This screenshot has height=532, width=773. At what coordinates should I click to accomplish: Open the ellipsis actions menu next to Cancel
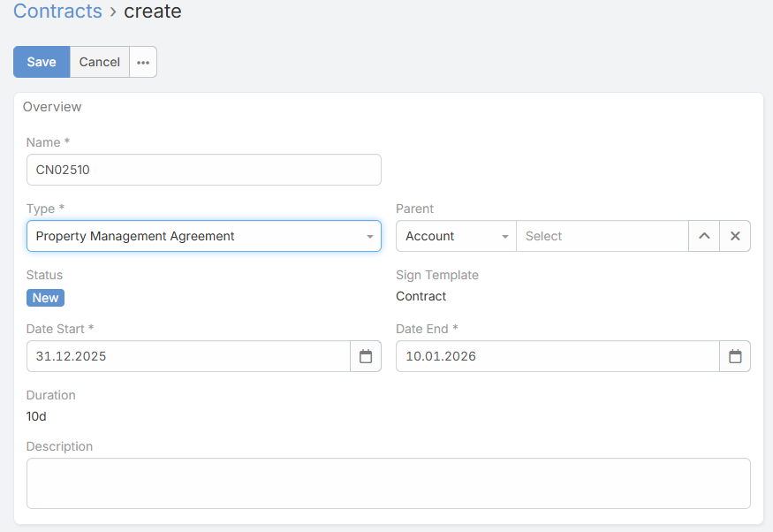tap(142, 62)
